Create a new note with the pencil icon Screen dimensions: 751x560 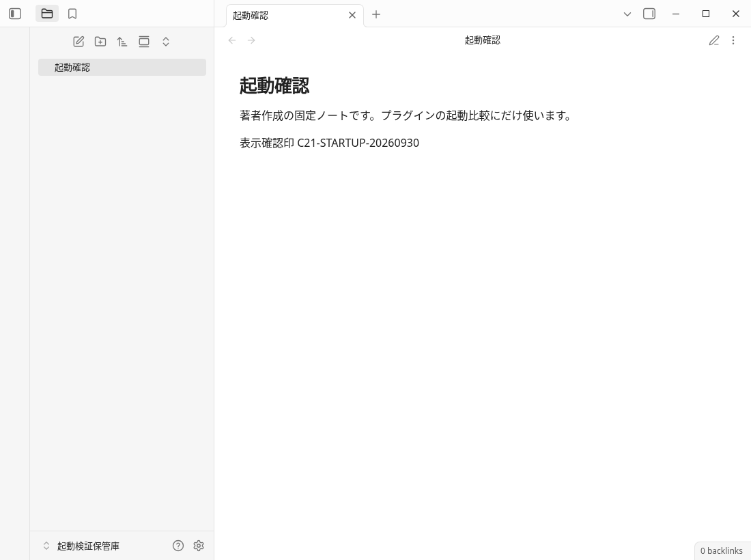79,42
